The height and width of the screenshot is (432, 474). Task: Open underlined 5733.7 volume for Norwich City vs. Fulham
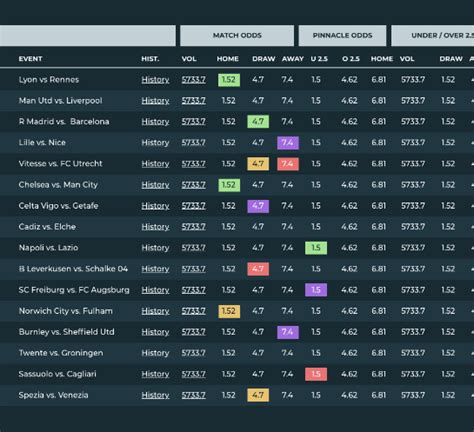click(193, 311)
